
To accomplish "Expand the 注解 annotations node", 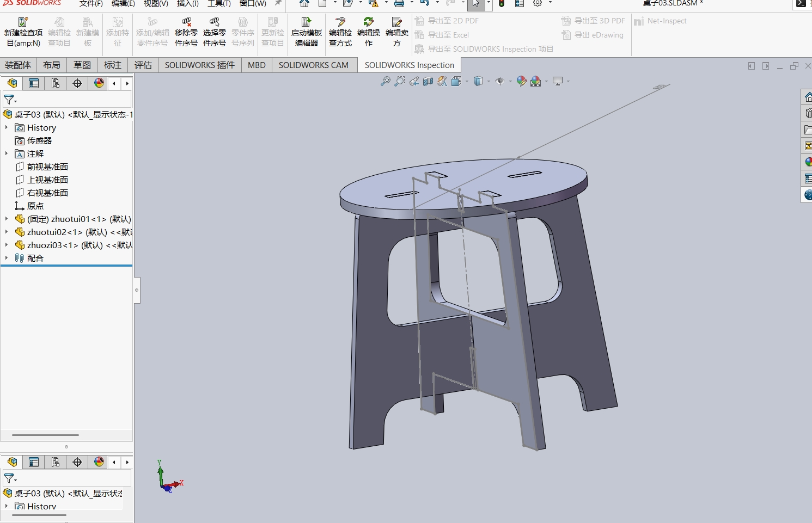I will 7,153.
